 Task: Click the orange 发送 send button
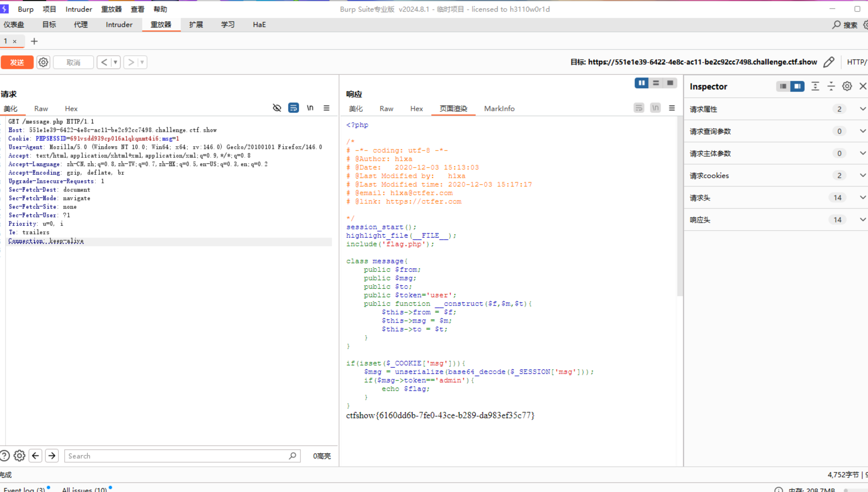pyautogui.click(x=17, y=62)
